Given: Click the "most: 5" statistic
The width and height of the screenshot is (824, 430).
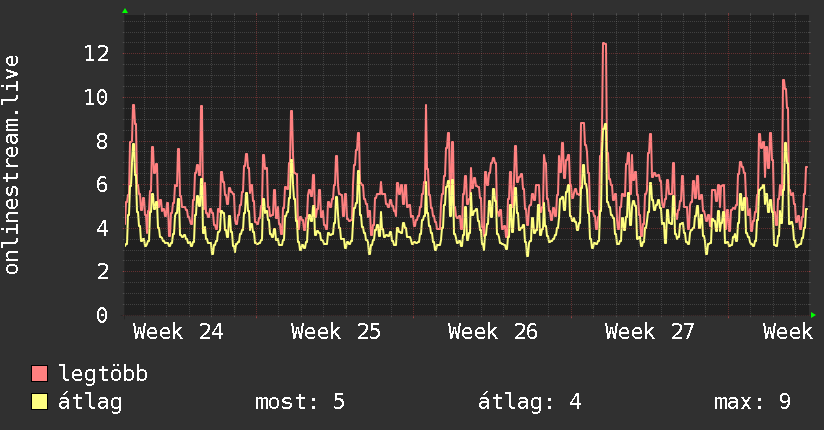Looking at the screenshot, I should pos(300,402).
